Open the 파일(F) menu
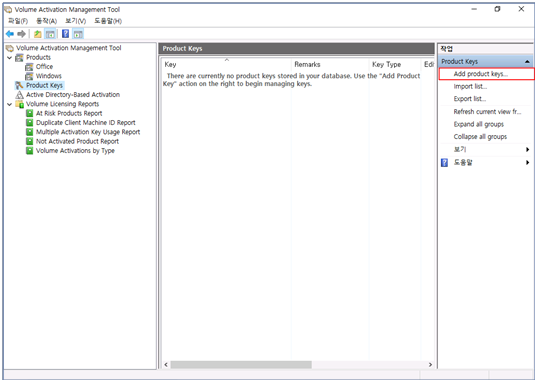 18,21
